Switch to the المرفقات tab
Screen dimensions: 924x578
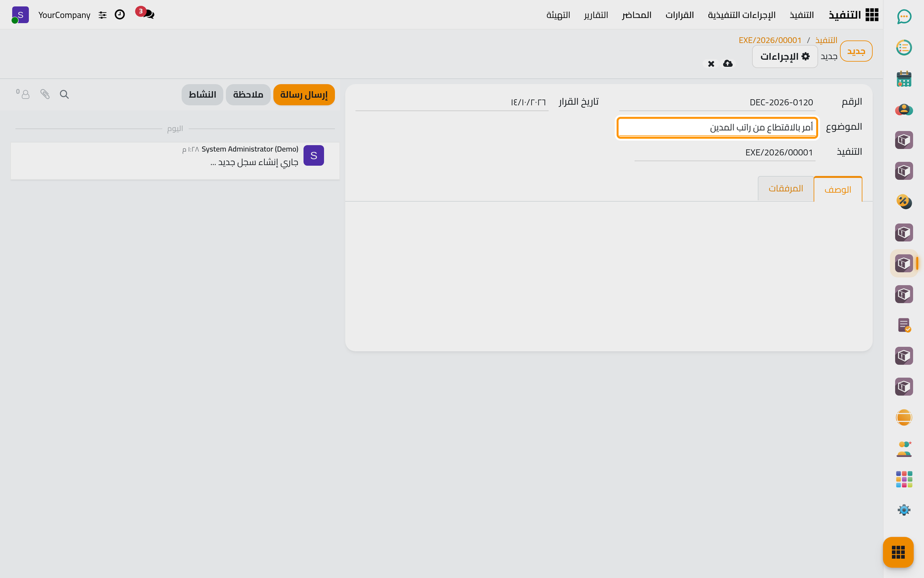785,188
